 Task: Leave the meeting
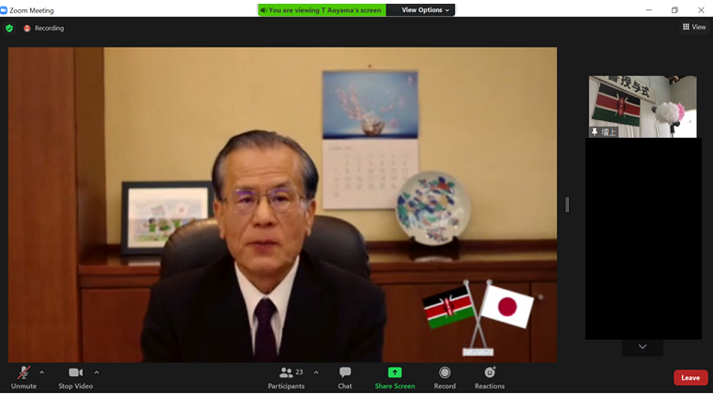[x=690, y=378]
